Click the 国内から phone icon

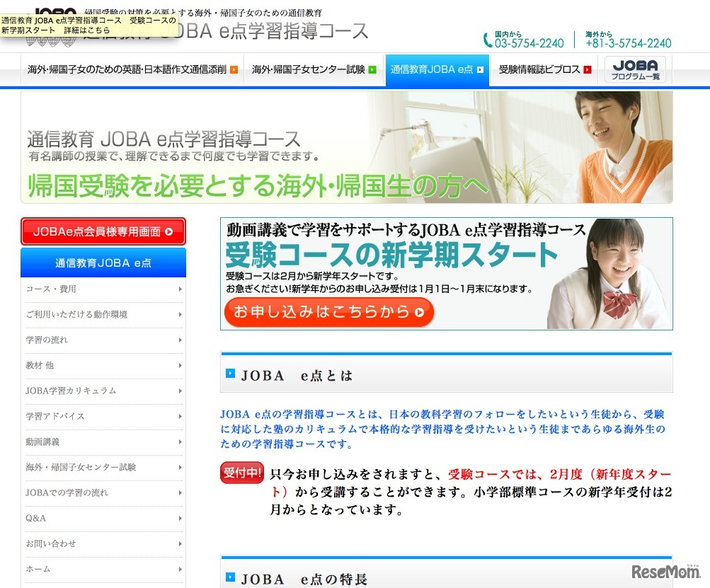[x=486, y=39]
